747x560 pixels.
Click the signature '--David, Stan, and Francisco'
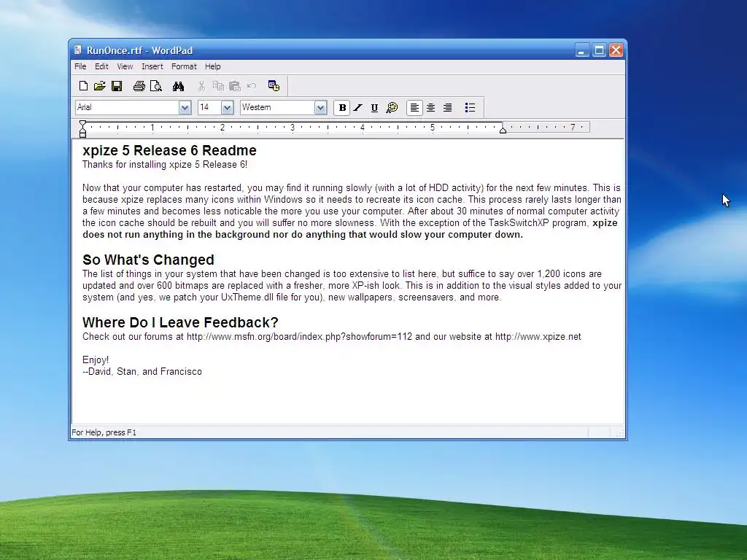point(142,371)
